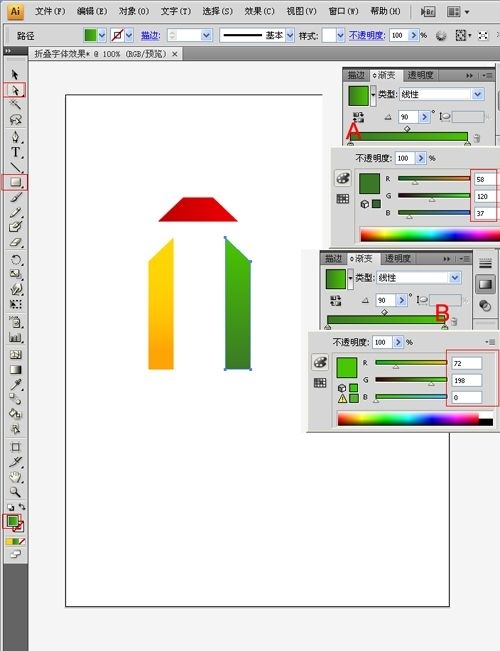
Task: Click the R value field showing 72
Action: click(467, 363)
